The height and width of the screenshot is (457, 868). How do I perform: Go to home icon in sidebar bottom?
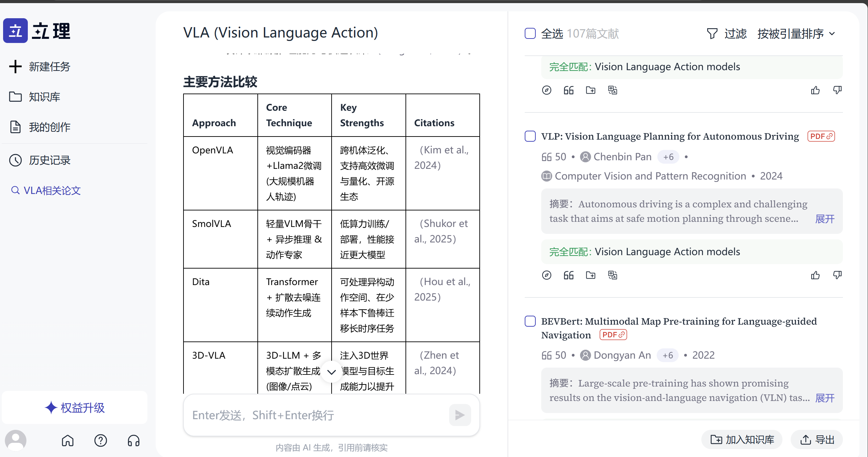tap(68, 440)
